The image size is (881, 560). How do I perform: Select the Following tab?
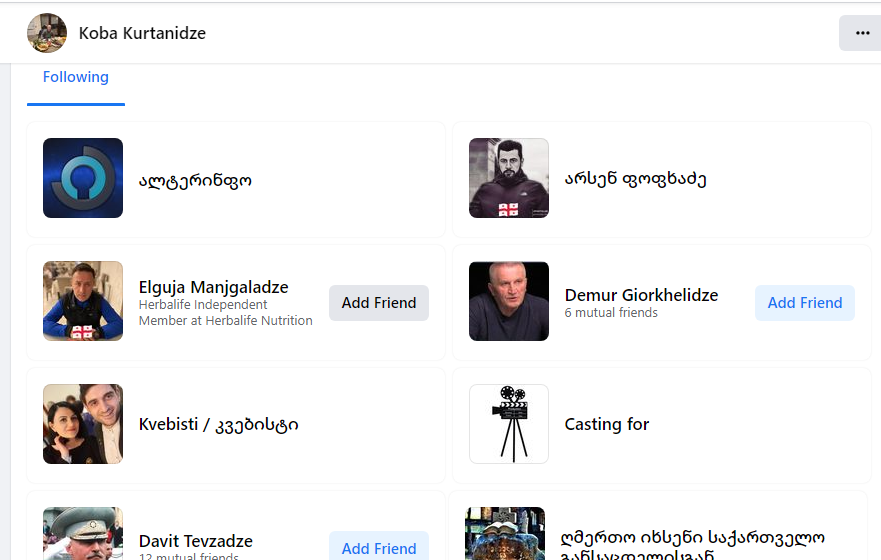[76, 77]
